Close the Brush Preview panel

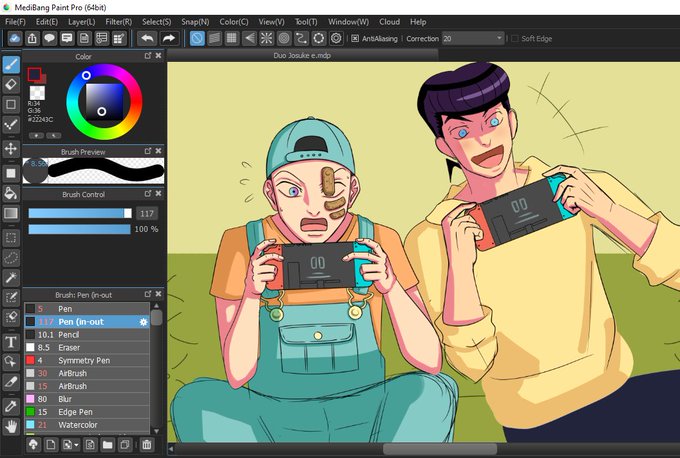158,151
